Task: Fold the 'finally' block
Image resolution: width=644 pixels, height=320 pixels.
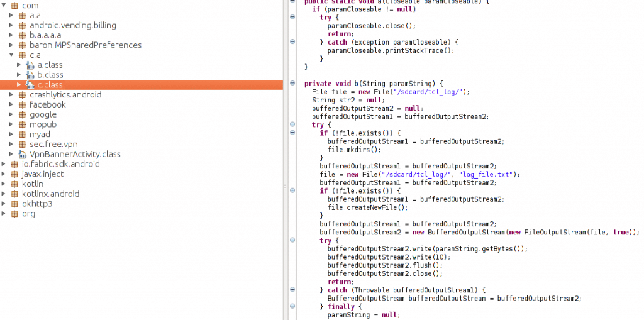Action: coord(292,306)
